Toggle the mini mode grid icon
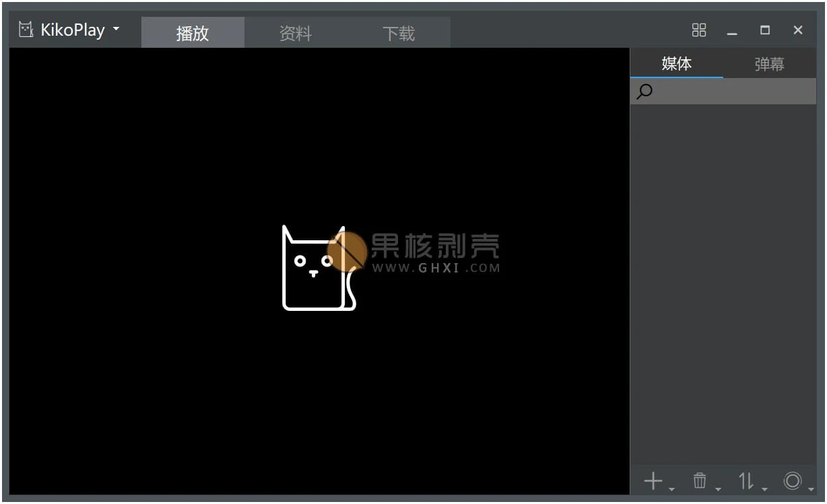 (x=699, y=30)
